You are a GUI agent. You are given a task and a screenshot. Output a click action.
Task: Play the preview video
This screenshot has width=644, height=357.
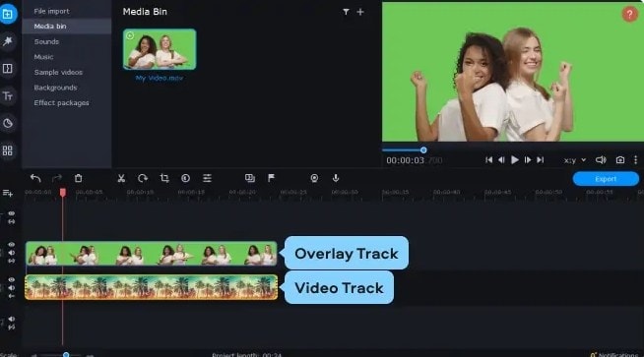click(x=514, y=160)
